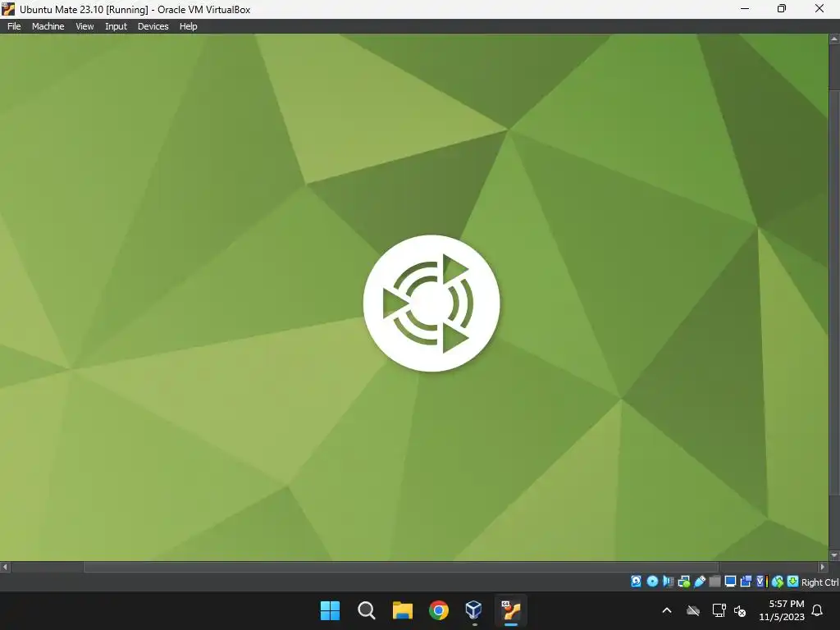Minimize the VirtualBox window

[745, 8]
